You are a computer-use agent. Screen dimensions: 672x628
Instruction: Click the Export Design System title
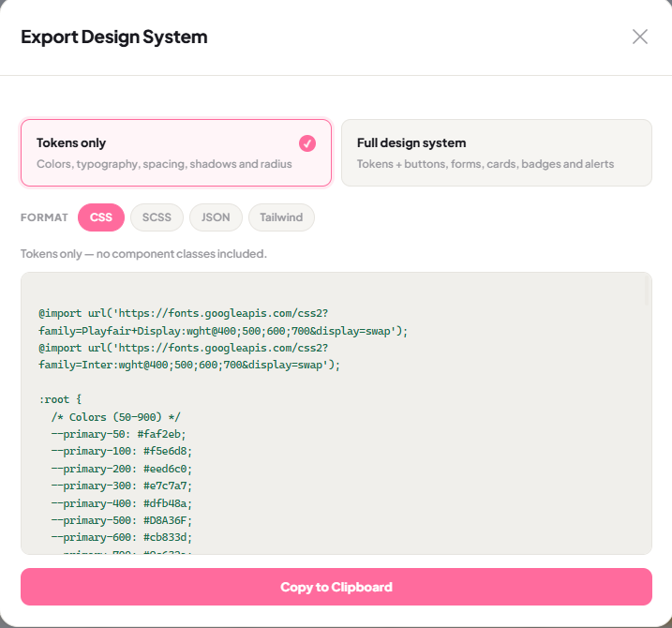pos(114,37)
